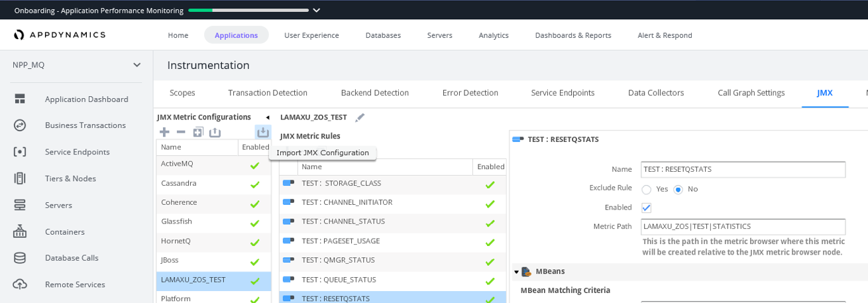Click the onboarding progress bar
The height and width of the screenshot is (303, 868).
pyautogui.click(x=248, y=10)
